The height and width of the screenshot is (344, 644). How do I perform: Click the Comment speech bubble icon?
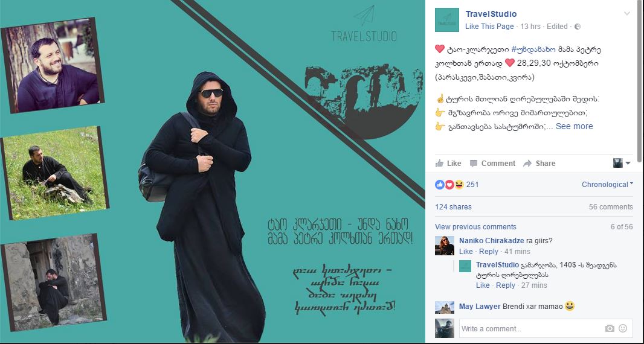click(x=474, y=164)
